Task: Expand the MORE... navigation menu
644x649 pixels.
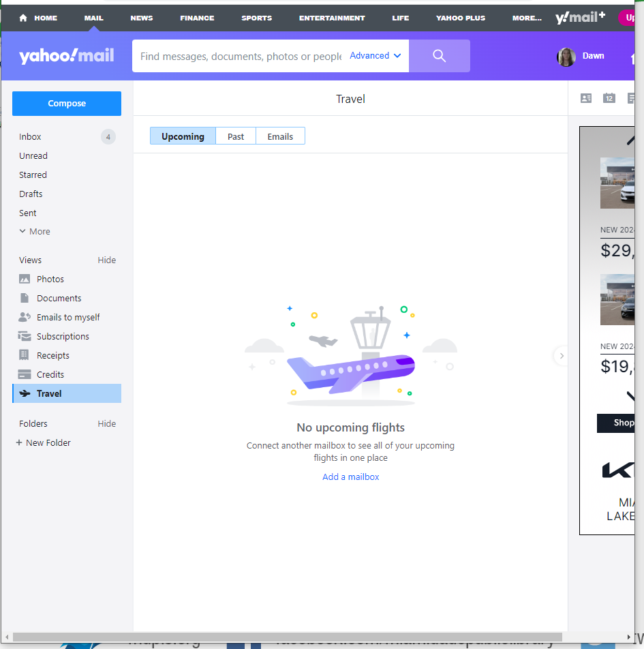Action: click(x=527, y=18)
